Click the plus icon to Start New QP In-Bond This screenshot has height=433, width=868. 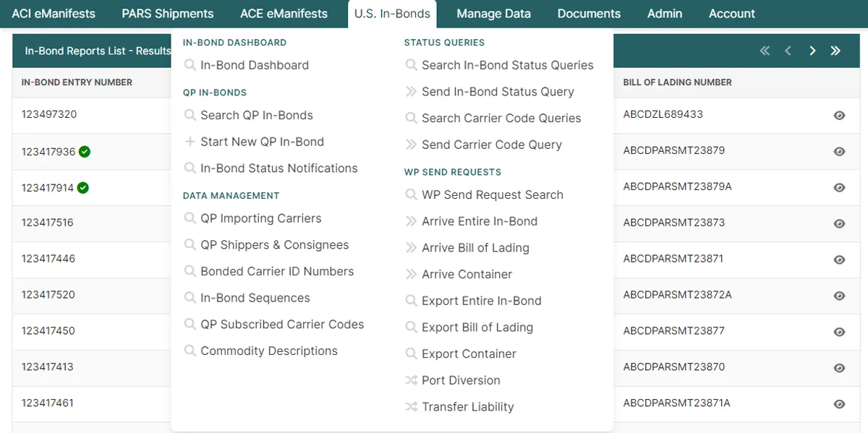coord(190,141)
